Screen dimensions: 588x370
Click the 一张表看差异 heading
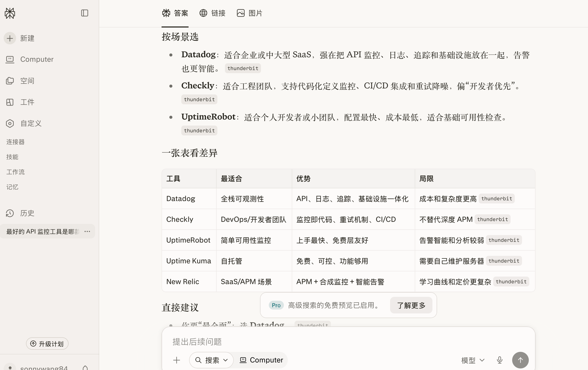point(190,153)
